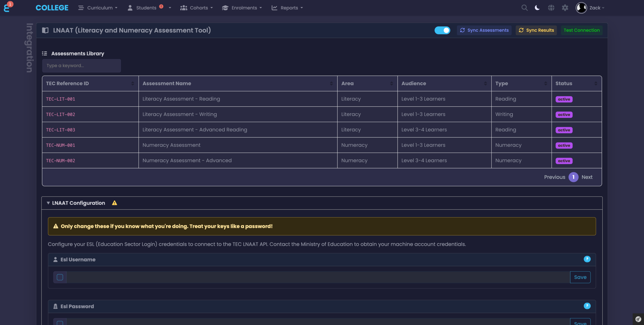The height and width of the screenshot is (325, 644).
Task: Open the Esl Password help question icon
Action: pos(587,306)
